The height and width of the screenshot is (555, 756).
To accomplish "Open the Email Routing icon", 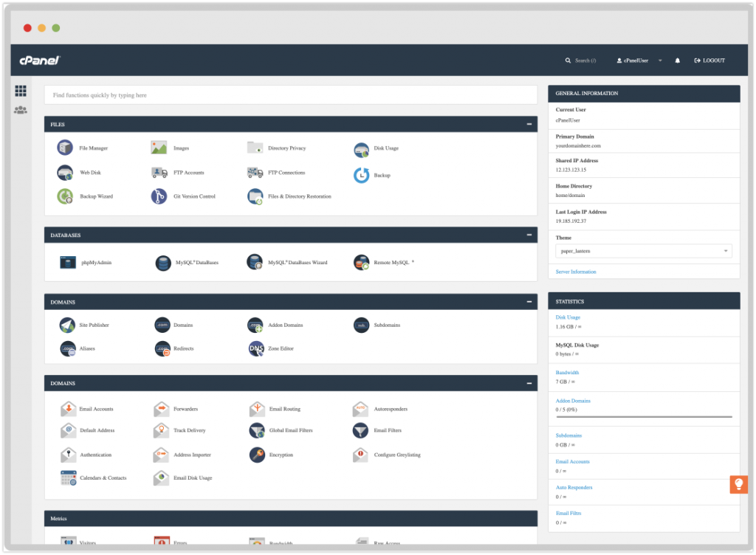I will click(257, 409).
